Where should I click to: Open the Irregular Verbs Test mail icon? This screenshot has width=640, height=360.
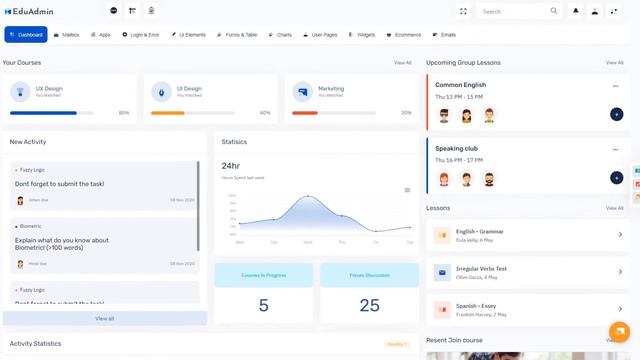442,272
